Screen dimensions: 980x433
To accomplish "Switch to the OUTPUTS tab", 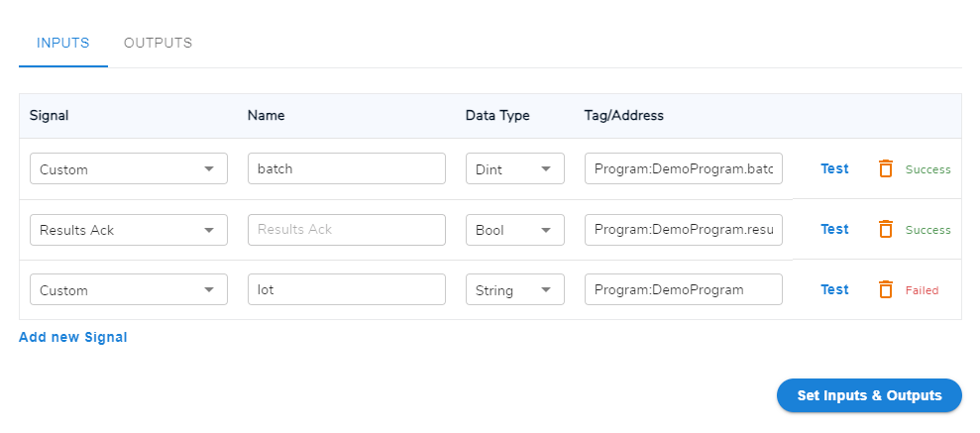I will 159,44.
